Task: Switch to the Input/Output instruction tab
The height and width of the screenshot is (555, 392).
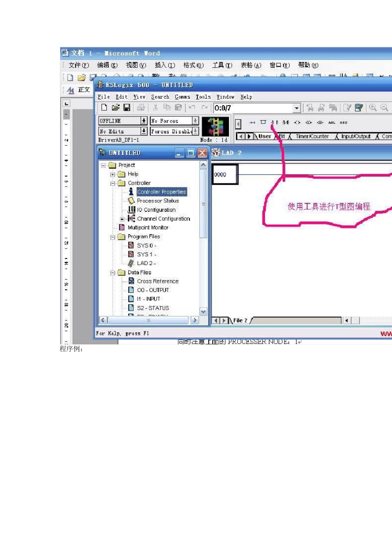Action: pyautogui.click(x=356, y=136)
